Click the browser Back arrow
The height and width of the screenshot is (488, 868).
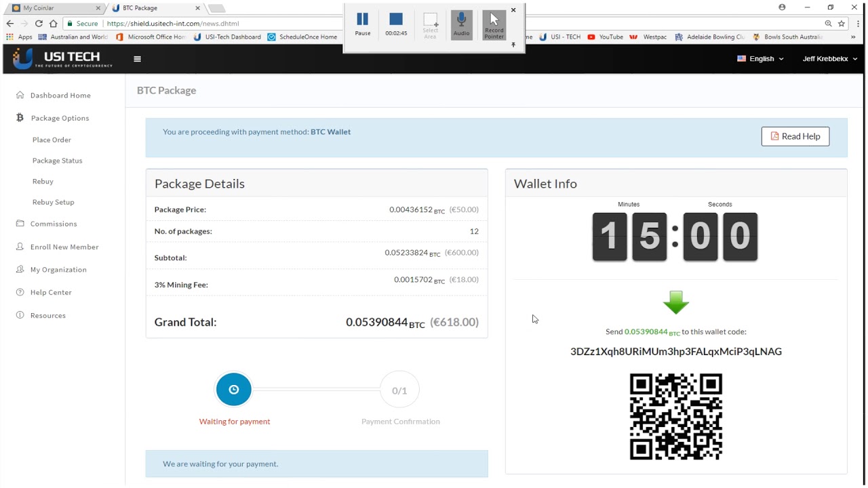tap(10, 23)
